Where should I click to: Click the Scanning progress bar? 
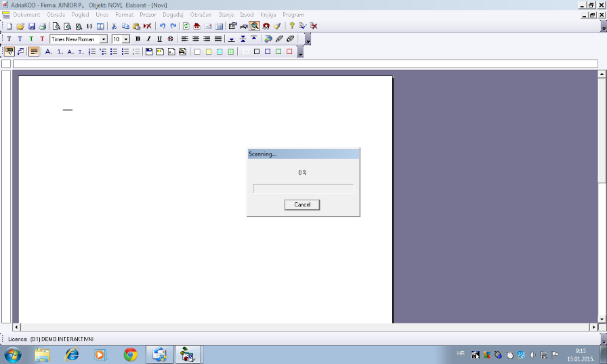(x=303, y=189)
